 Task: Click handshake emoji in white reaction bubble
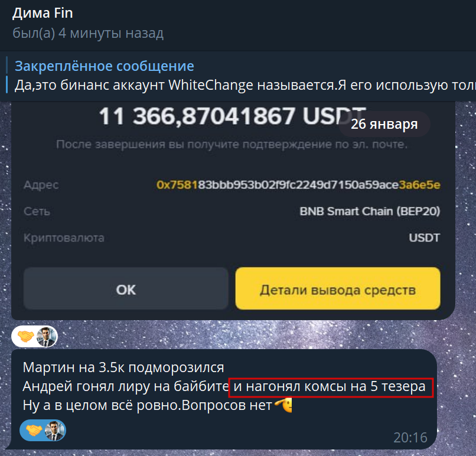click(25, 336)
